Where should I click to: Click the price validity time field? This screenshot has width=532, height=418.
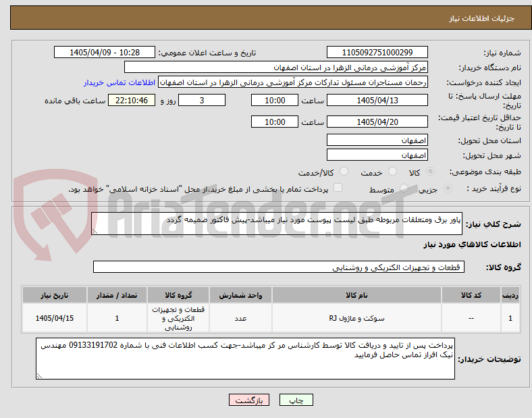point(275,122)
